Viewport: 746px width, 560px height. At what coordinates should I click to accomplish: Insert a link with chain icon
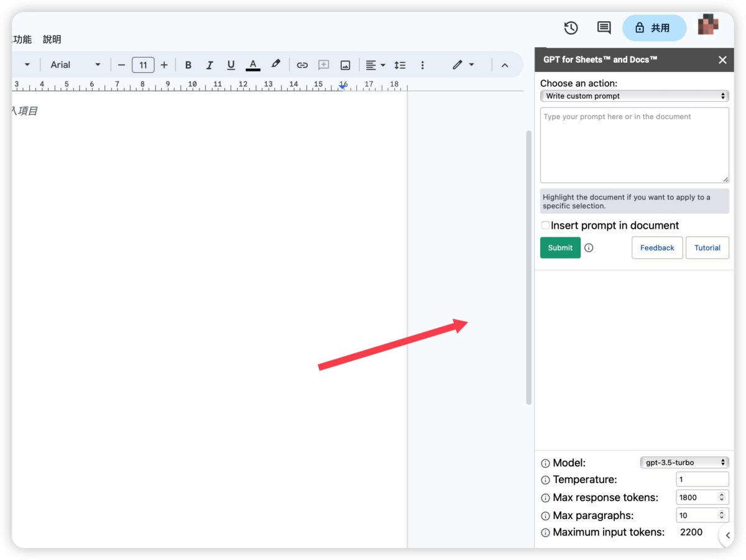coord(302,65)
